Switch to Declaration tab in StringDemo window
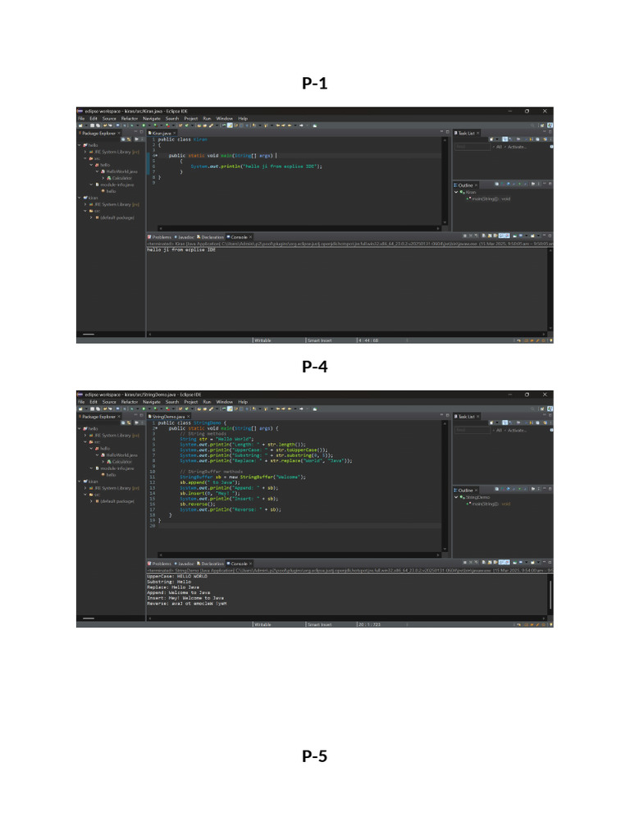This screenshot has width=630, height=840. (211, 564)
